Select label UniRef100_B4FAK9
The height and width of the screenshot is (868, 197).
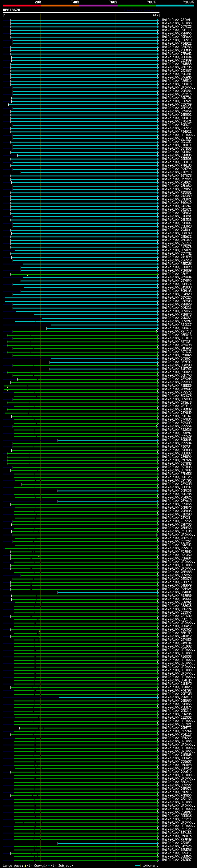pos(176,349)
